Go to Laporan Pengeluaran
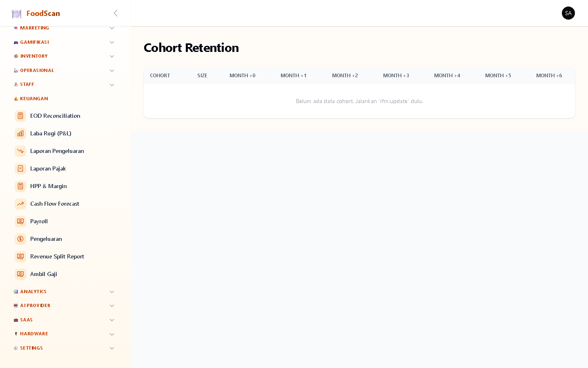588x368 pixels. pos(65,151)
